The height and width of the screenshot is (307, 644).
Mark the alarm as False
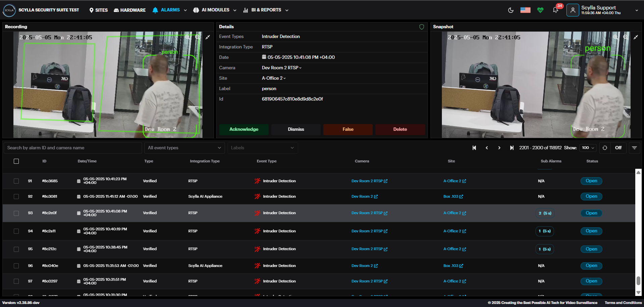[x=348, y=129]
